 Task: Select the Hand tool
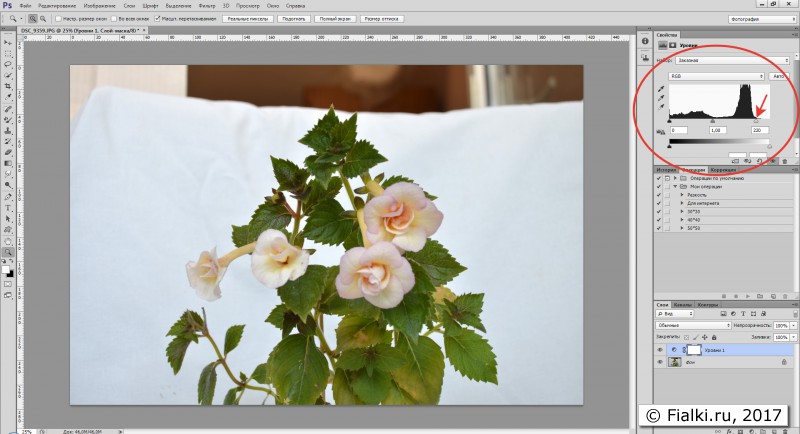(x=8, y=241)
